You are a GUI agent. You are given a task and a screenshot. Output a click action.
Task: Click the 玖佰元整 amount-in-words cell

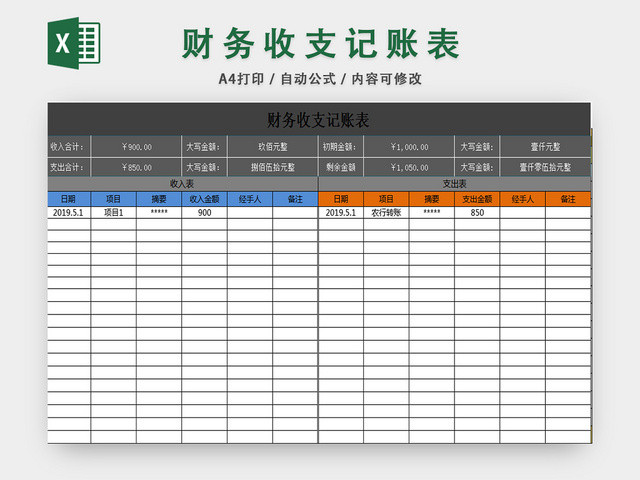pos(273,147)
